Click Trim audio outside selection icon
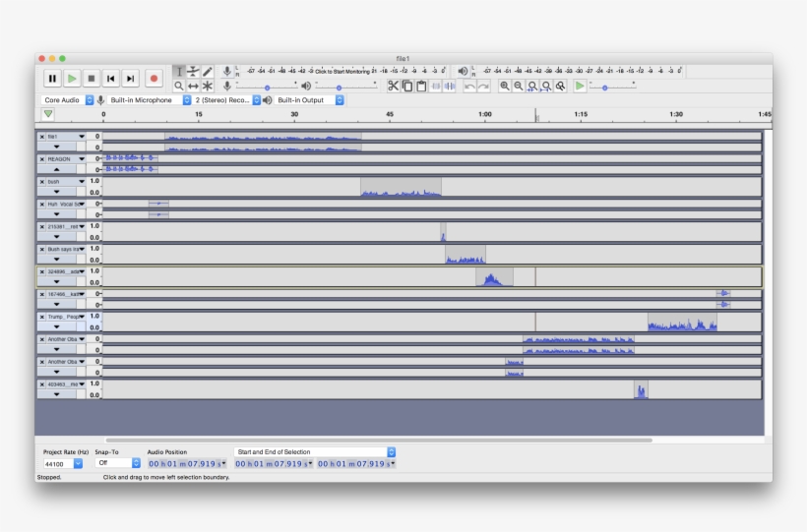 [435, 86]
